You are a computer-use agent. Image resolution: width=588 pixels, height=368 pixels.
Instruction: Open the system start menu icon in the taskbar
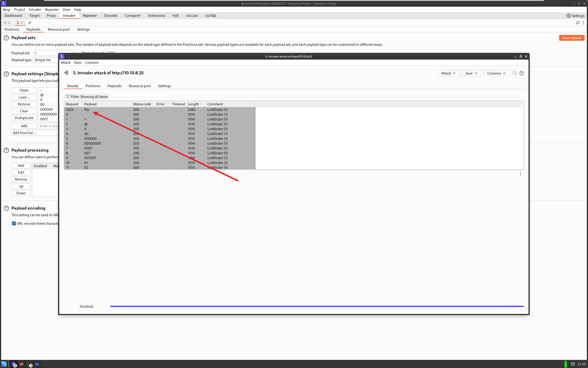(4, 364)
